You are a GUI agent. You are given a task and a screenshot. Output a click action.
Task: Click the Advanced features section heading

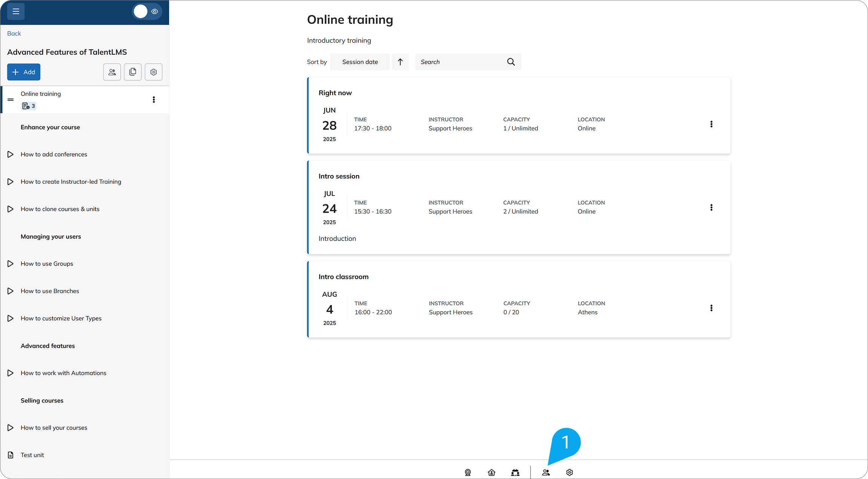click(48, 346)
